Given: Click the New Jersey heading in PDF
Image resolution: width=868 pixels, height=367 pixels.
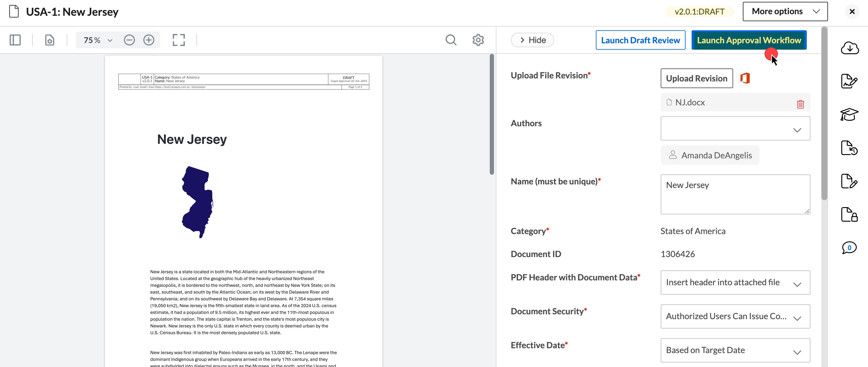Looking at the screenshot, I should 192,139.
